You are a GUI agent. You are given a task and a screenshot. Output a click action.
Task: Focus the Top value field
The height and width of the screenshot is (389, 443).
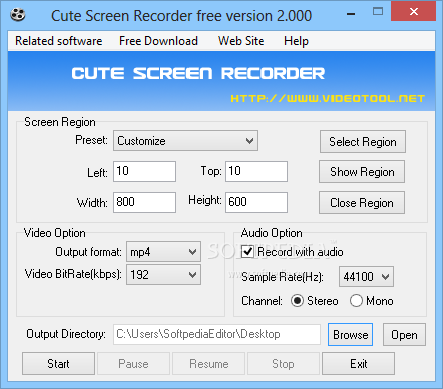click(x=256, y=171)
